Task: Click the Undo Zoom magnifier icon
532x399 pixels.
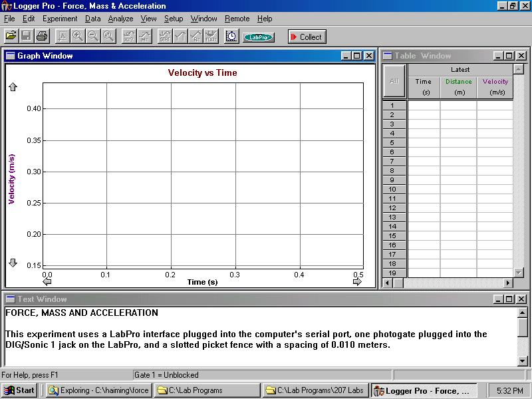Action: [x=108, y=36]
